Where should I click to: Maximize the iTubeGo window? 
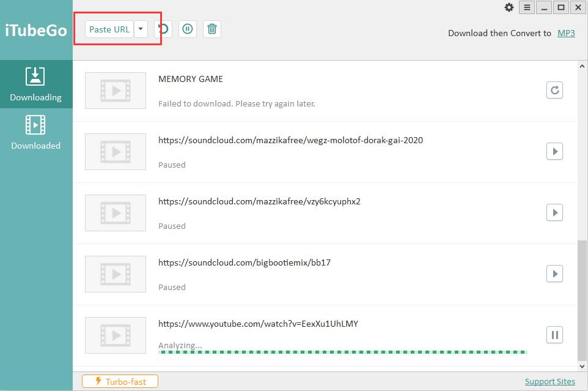pos(561,7)
